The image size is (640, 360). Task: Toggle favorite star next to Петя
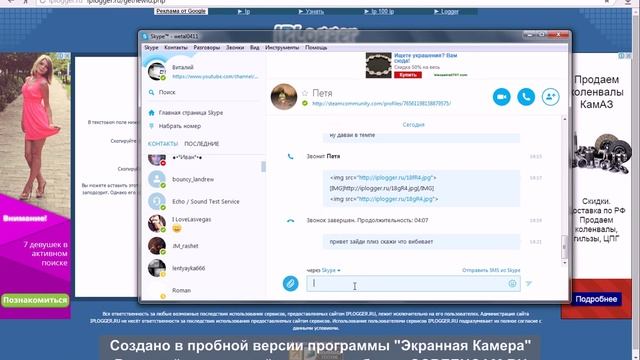(304, 93)
